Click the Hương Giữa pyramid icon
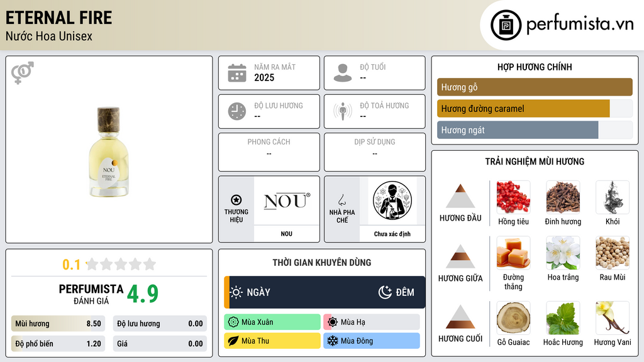This screenshot has width=644, height=362. (x=460, y=256)
